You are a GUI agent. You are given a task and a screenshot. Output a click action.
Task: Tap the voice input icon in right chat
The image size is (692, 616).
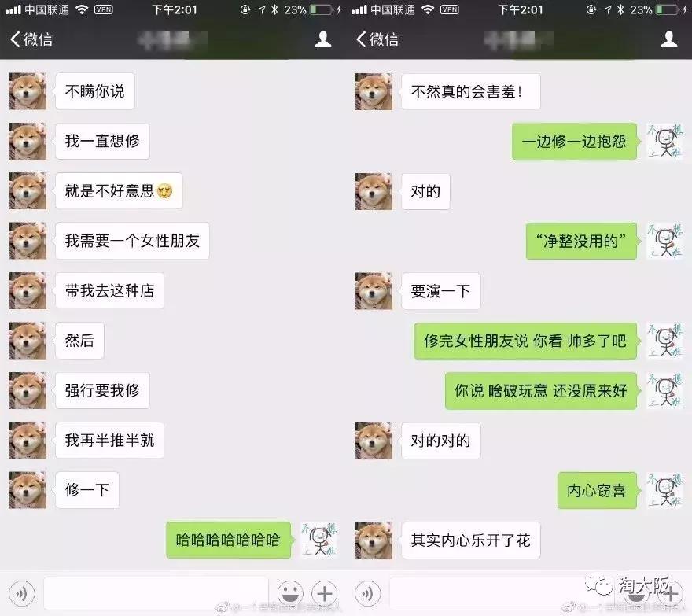(368, 593)
